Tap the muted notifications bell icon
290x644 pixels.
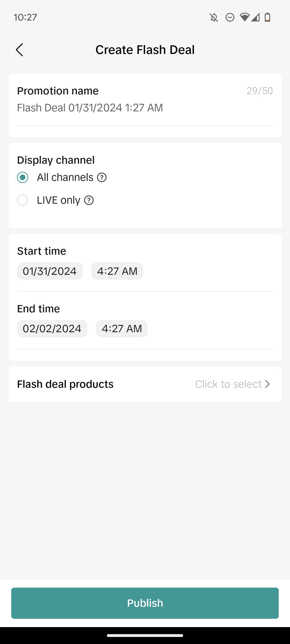tap(214, 18)
